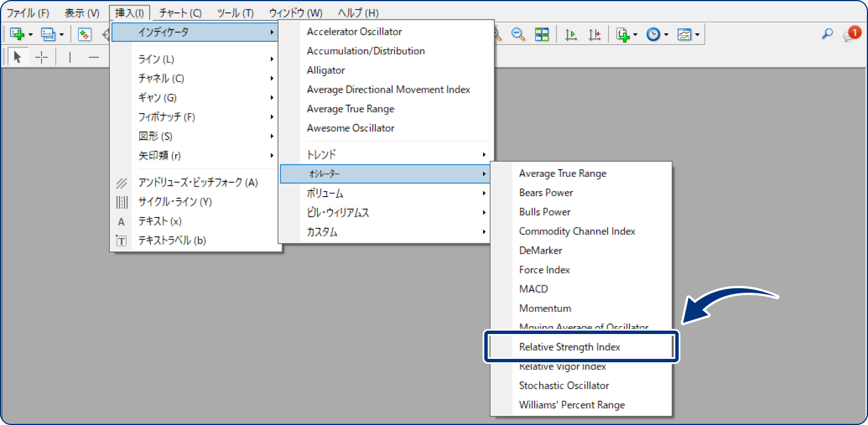
Task: Open the チャート (C) menu
Action: tap(180, 12)
